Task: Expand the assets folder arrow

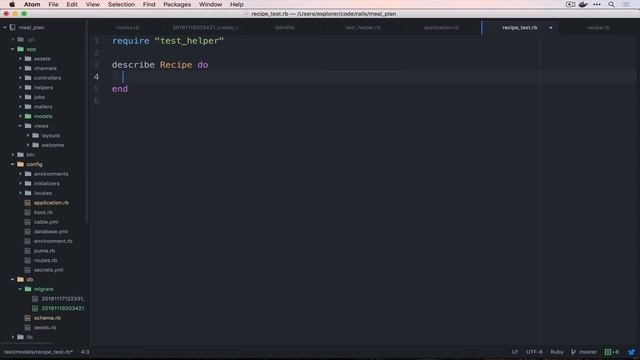Action: coord(20,59)
